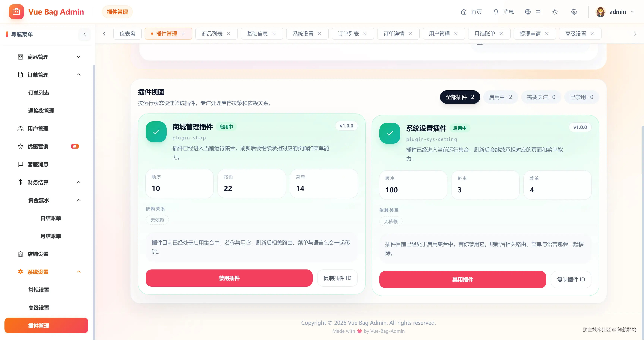
Task: Close the 基础信息 tab
Action: (274, 34)
